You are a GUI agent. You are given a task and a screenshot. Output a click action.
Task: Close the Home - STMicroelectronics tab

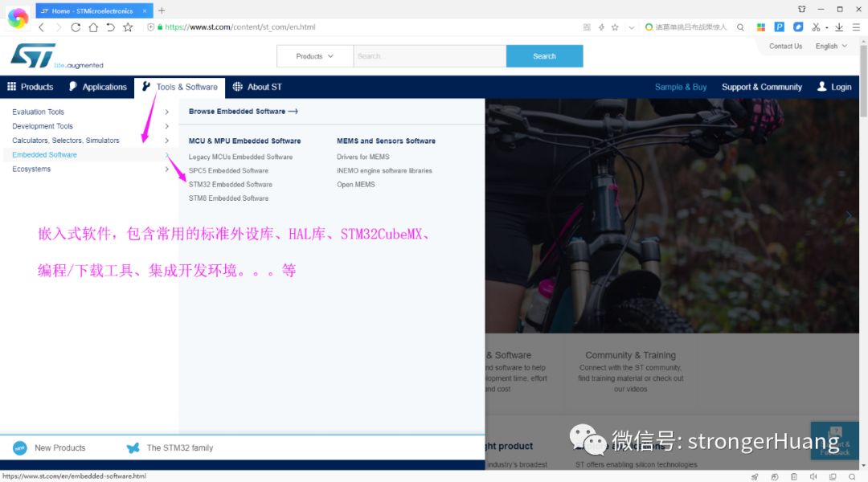coord(145,10)
